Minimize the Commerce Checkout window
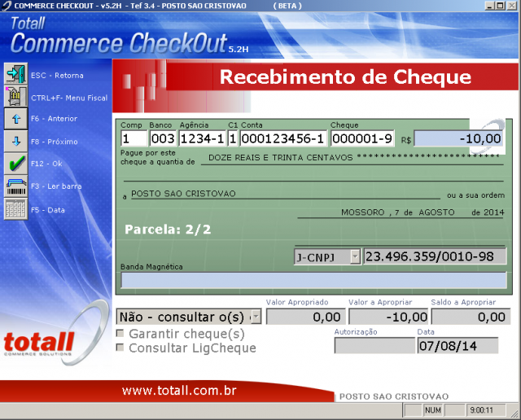This screenshot has width=521, height=420. click(x=489, y=6)
